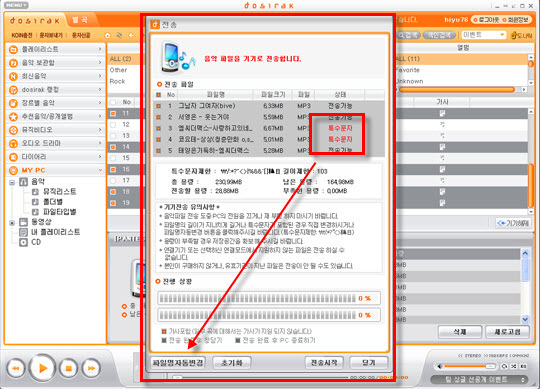Viewport: 540px width, 389px height.
Task: Click the 초기화 reset button
Action: [x=231, y=363]
